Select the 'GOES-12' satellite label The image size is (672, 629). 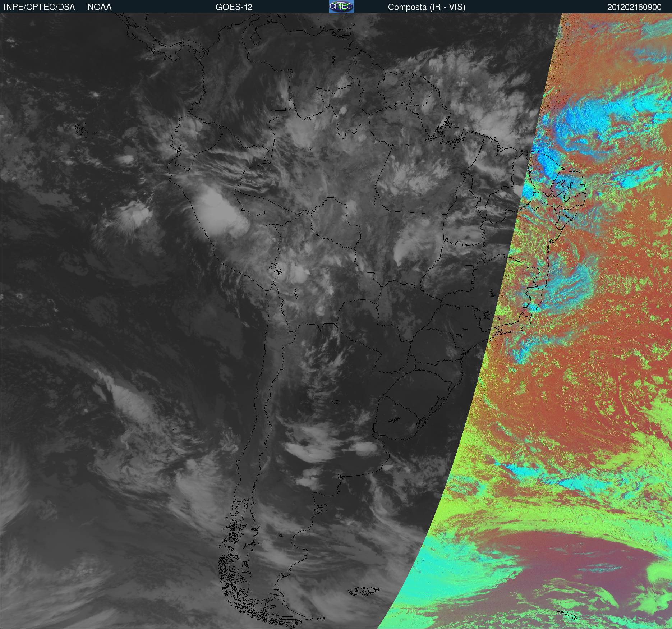[x=234, y=7]
